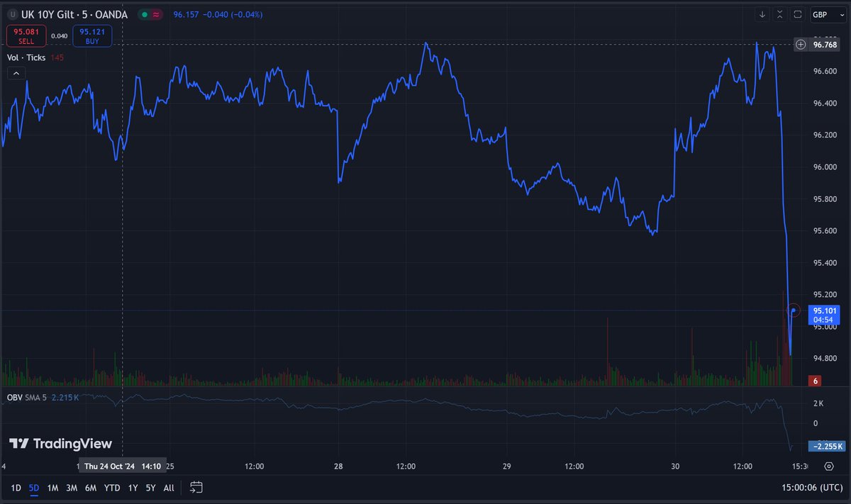The height and width of the screenshot is (504, 851).
Task: Click the pulsing last price marker
Action: tap(794, 310)
